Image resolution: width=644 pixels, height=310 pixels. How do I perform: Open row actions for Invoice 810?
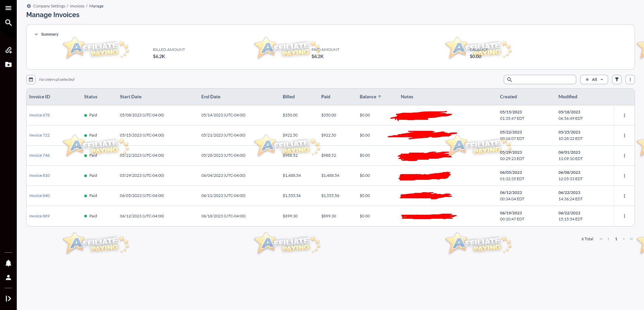click(625, 176)
